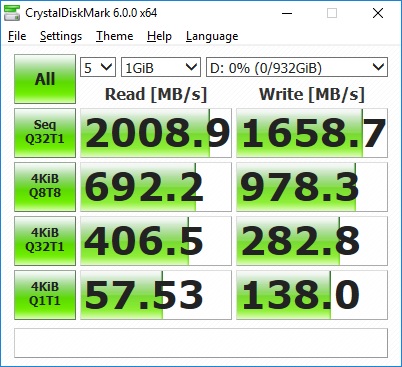Click the Read [MB/s] column header
The image size is (402, 367).
click(x=156, y=94)
